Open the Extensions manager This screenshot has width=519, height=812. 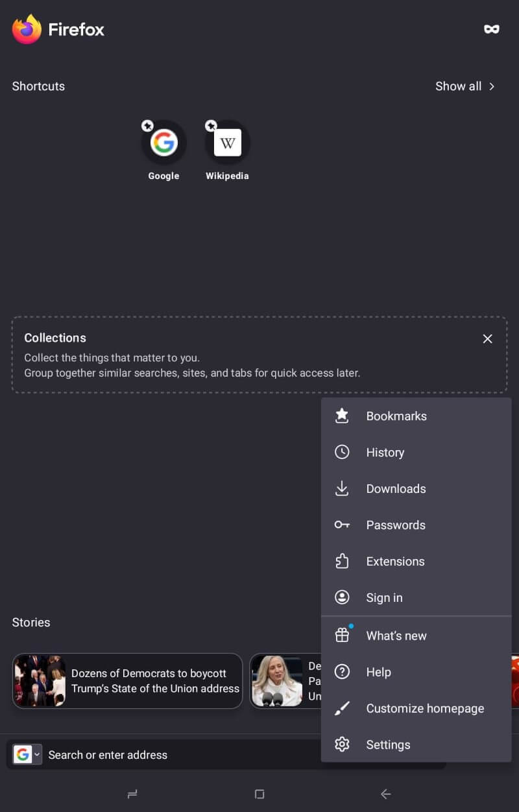point(395,561)
